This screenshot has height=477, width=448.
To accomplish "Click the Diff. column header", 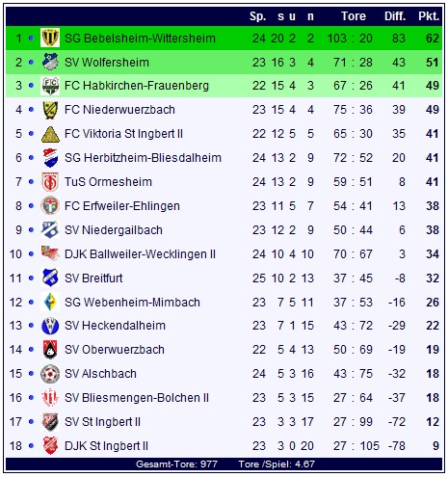I will pos(395,16).
